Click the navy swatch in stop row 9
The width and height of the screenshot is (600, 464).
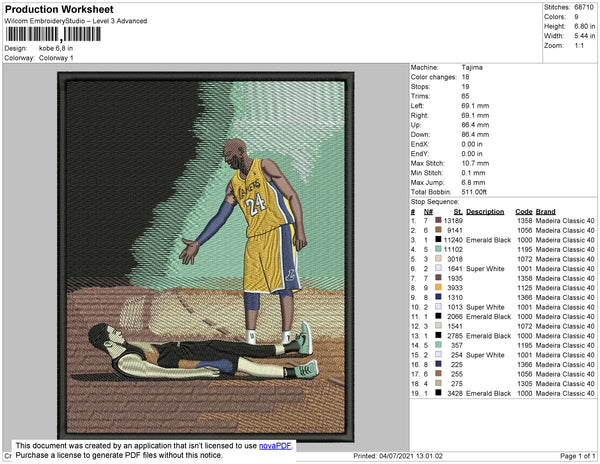pyautogui.click(x=439, y=297)
